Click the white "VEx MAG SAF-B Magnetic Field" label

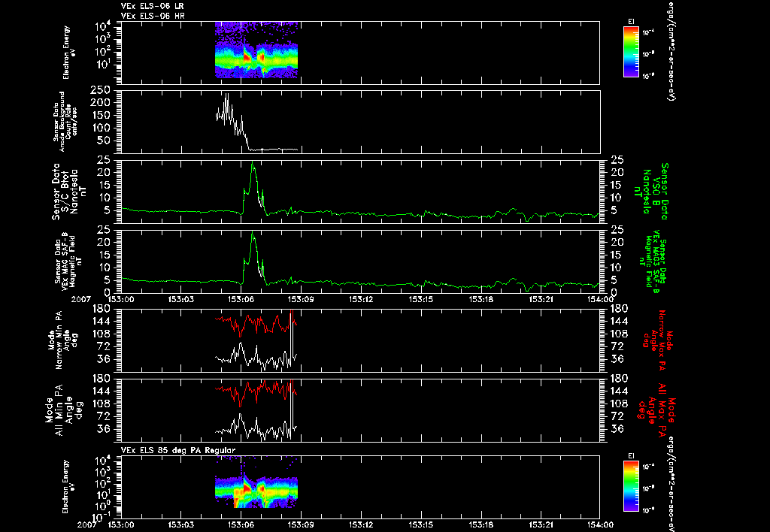[68, 261]
